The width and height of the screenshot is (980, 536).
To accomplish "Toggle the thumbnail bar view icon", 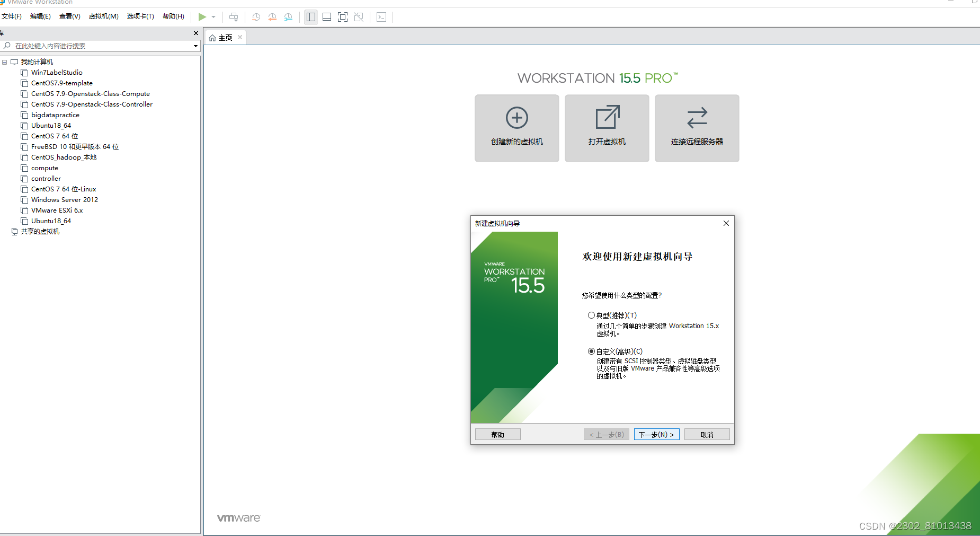I will point(327,17).
